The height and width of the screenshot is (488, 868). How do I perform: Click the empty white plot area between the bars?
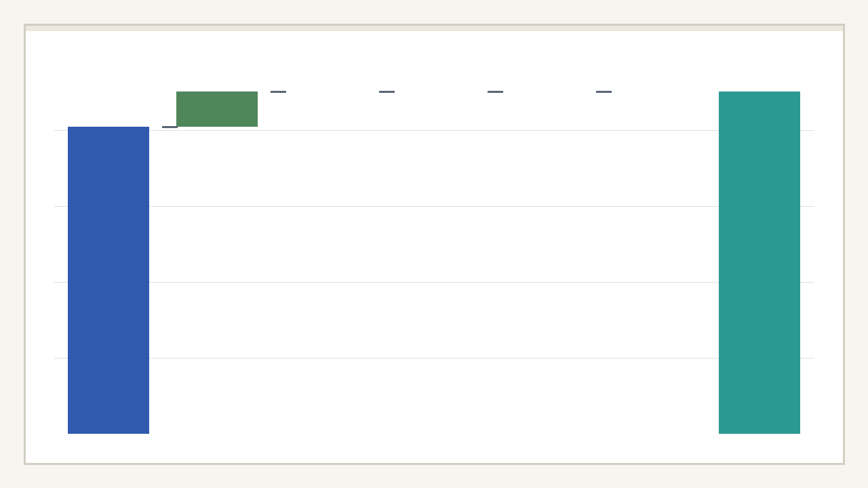tap(434, 244)
